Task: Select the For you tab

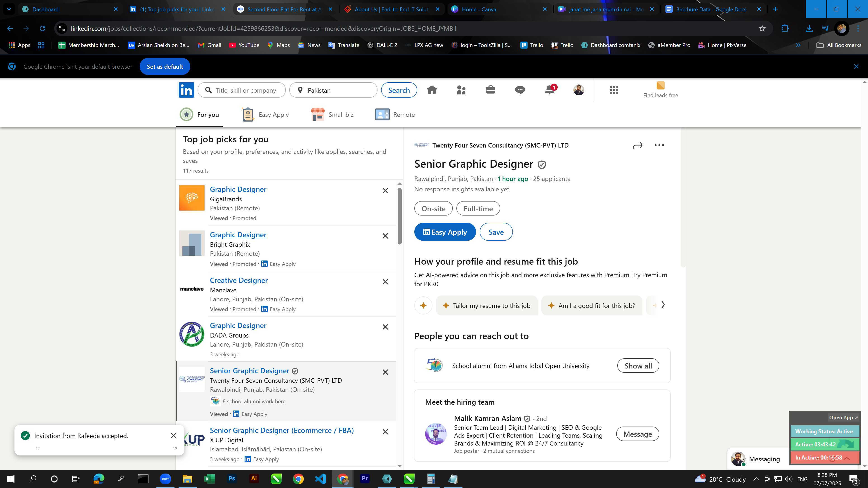Action: click(199, 115)
